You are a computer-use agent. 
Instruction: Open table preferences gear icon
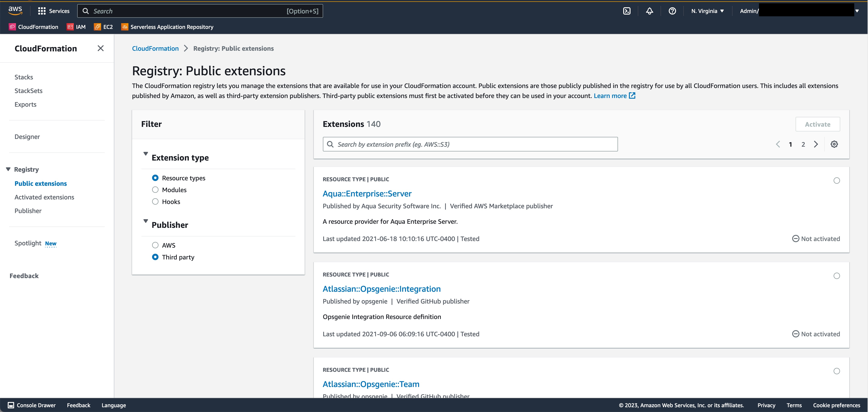coord(834,144)
